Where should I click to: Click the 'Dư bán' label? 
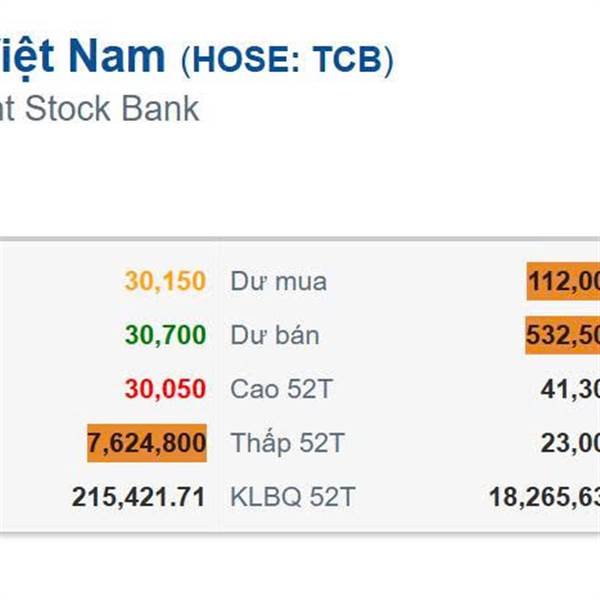[275, 335]
